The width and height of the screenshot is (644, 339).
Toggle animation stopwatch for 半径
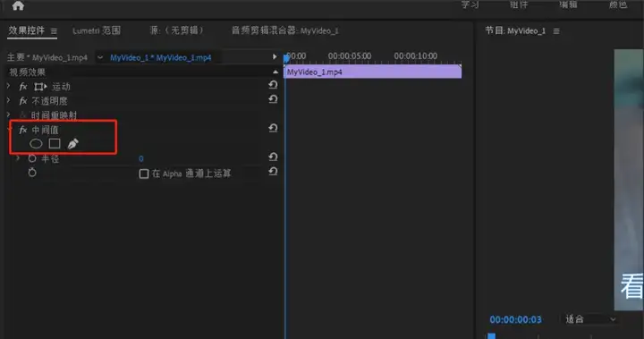pos(32,158)
